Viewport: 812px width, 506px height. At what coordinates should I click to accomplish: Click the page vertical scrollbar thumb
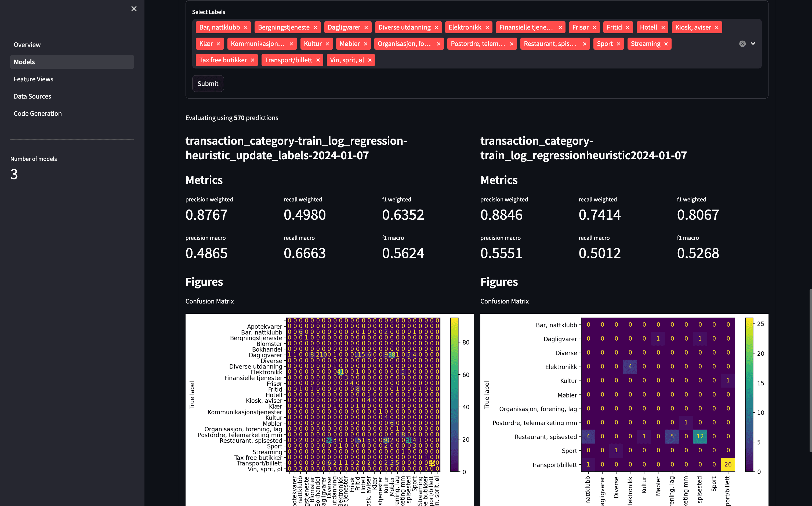click(x=810, y=370)
